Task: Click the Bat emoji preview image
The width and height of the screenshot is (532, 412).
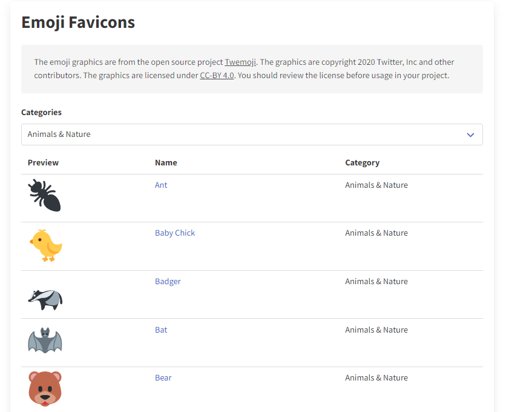Action: tap(45, 341)
